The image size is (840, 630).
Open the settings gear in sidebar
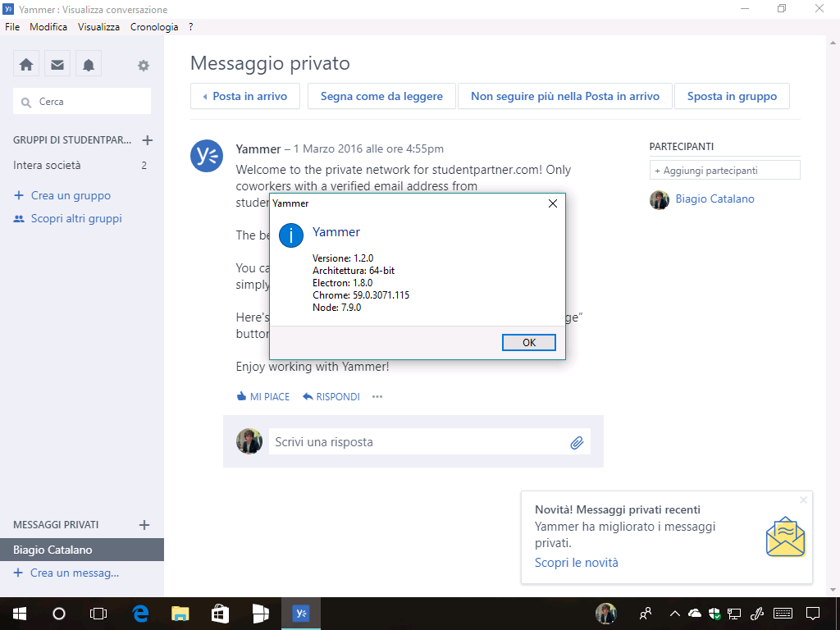click(x=143, y=66)
